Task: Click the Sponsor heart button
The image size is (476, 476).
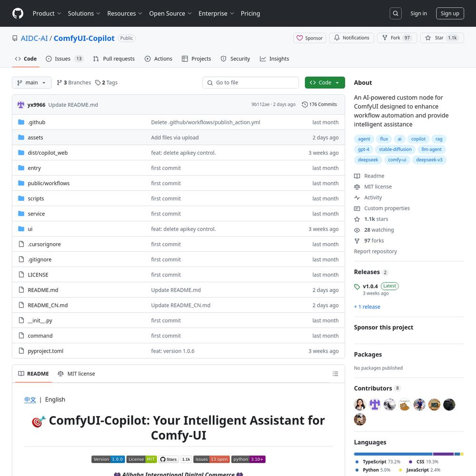Action: [309, 38]
